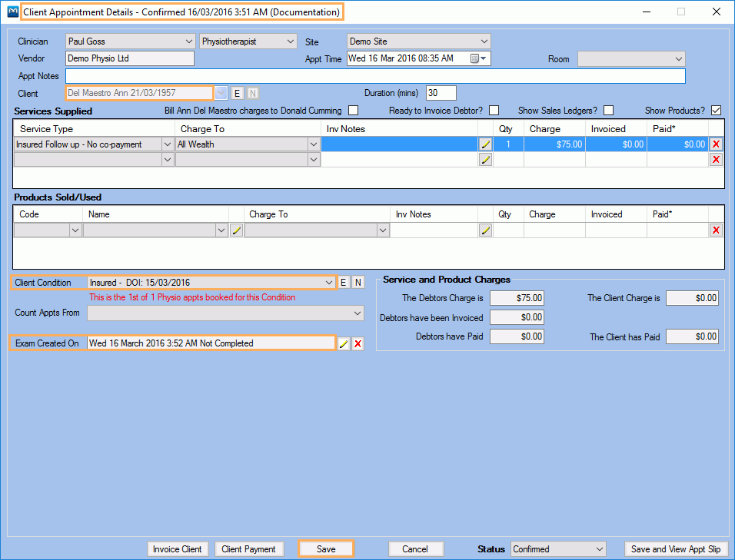Enable Ready to Invoice Debtor checkbox
The width and height of the screenshot is (735, 560).
[494, 111]
